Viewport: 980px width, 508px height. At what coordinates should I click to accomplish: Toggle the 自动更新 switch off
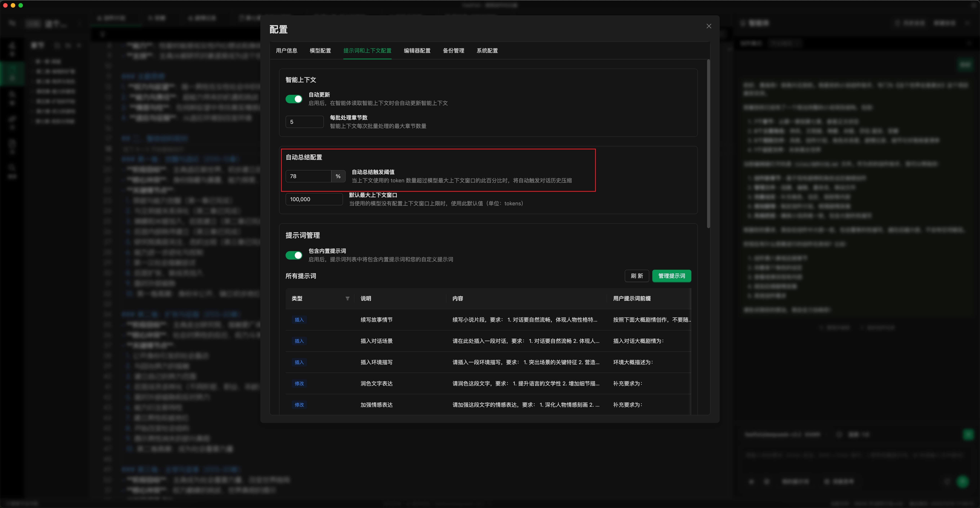pyautogui.click(x=294, y=99)
